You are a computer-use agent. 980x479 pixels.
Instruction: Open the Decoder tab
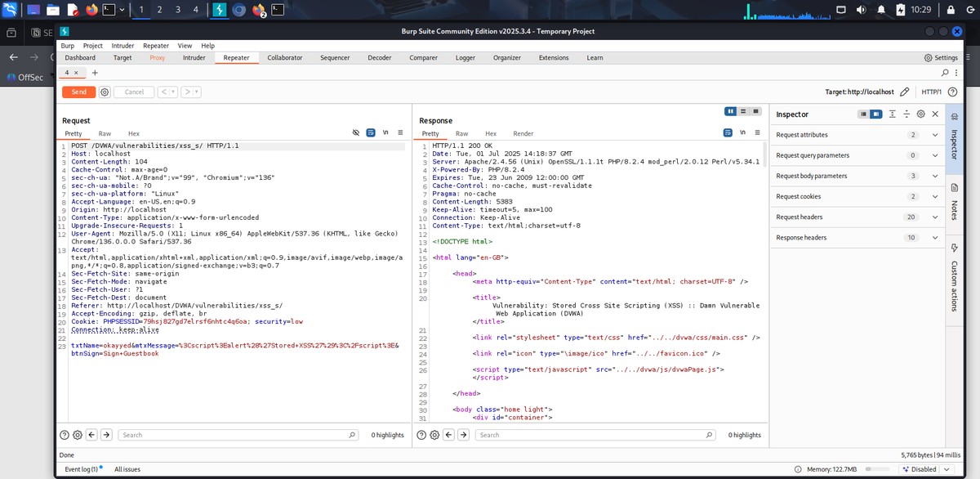(380, 58)
